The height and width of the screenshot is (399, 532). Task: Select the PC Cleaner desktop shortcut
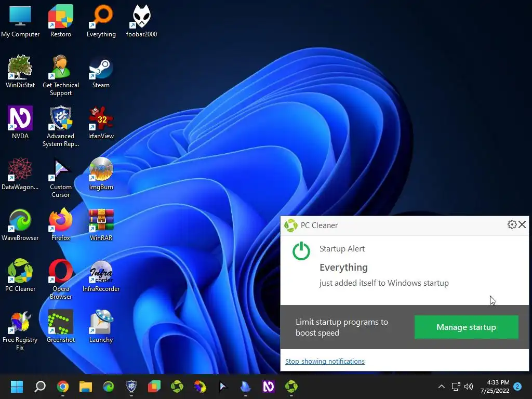click(20, 275)
